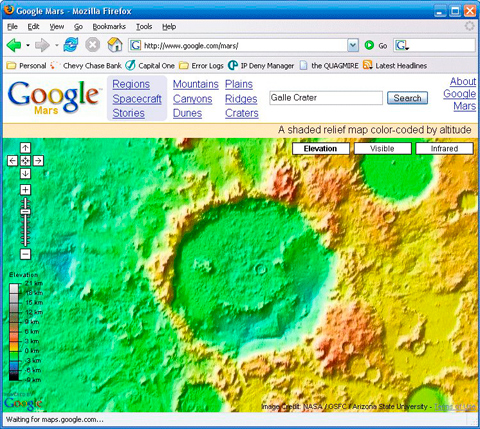The image size is (480, 429).
Task: Follow the Spacecraft link
Action: coord(137,99)
